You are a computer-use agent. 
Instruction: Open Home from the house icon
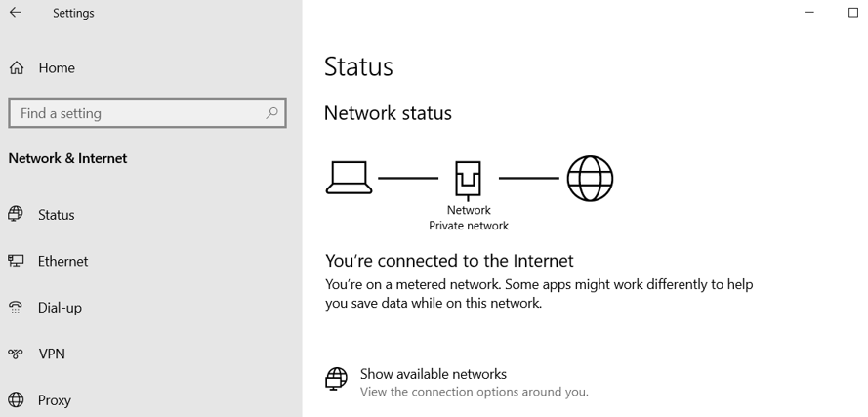click(x=17, y=68)
